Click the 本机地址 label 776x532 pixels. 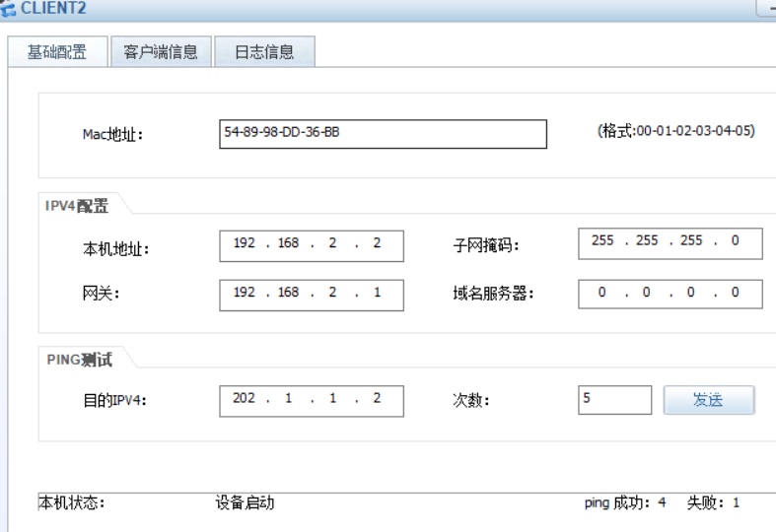point(115,248)
